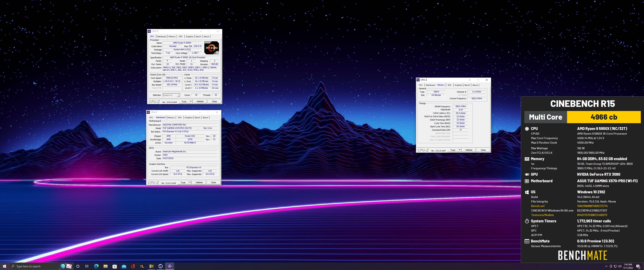Click the CAS# Latency value 18.0 clocks

coord(461,113)
